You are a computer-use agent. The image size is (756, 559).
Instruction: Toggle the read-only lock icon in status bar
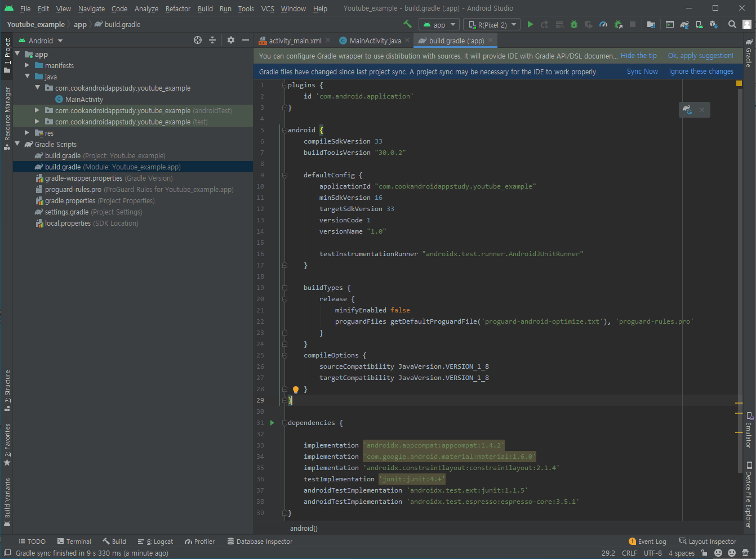coord(704,553)
